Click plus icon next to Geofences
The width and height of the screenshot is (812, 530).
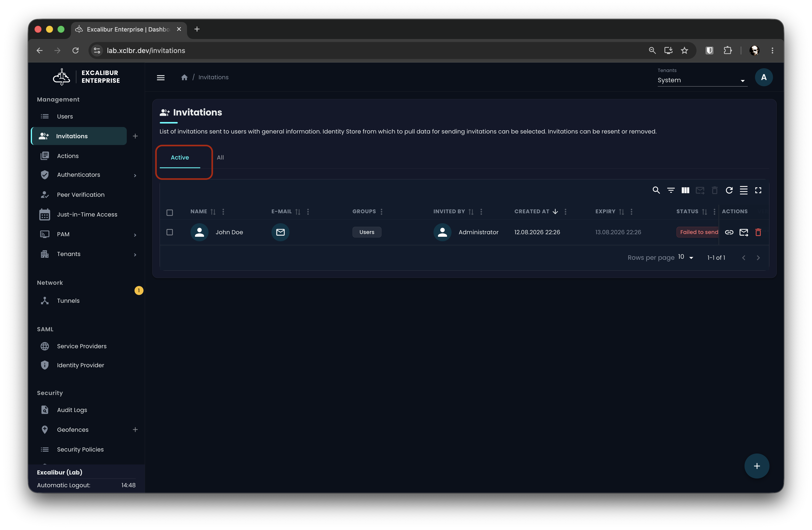135,429
